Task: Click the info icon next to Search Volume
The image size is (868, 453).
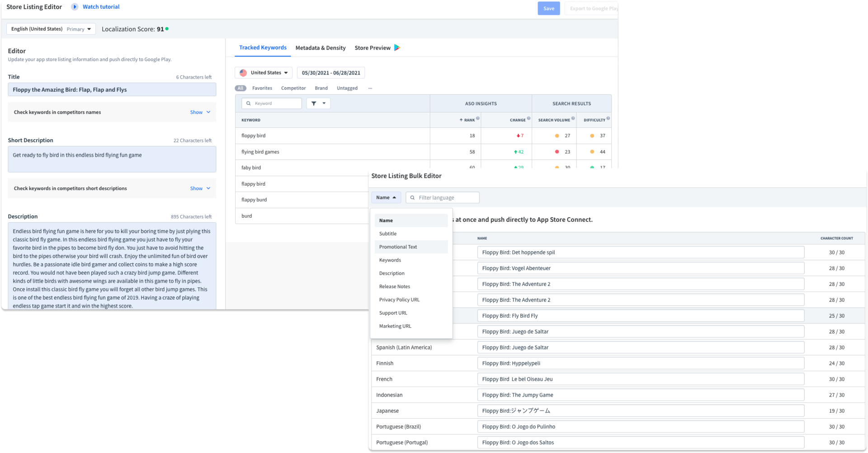Action: coord(573,118)
